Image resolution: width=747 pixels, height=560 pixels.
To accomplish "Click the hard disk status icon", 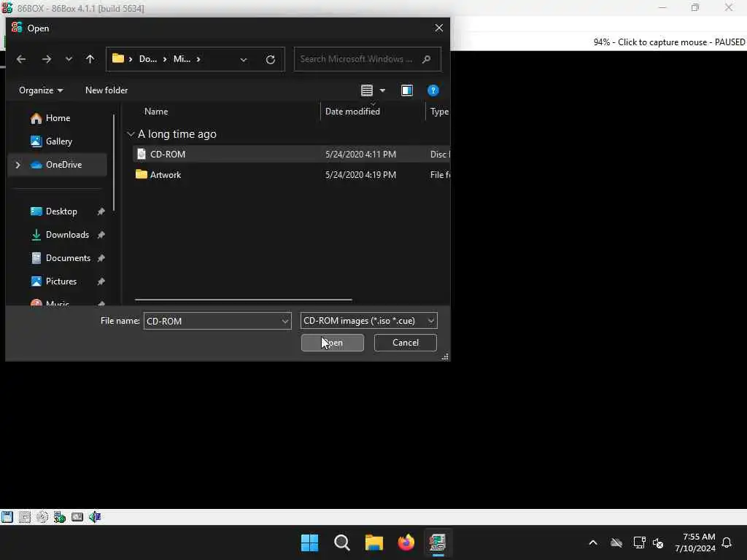I will pyautogui.click(x=77, y=517).
